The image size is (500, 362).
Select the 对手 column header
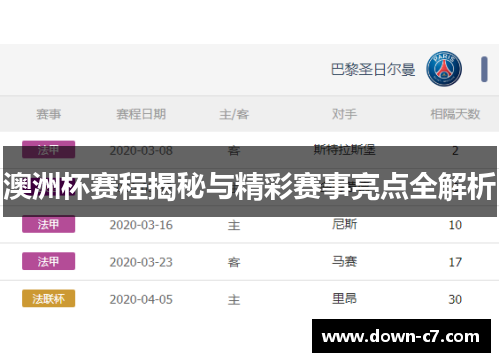point(344,114)
